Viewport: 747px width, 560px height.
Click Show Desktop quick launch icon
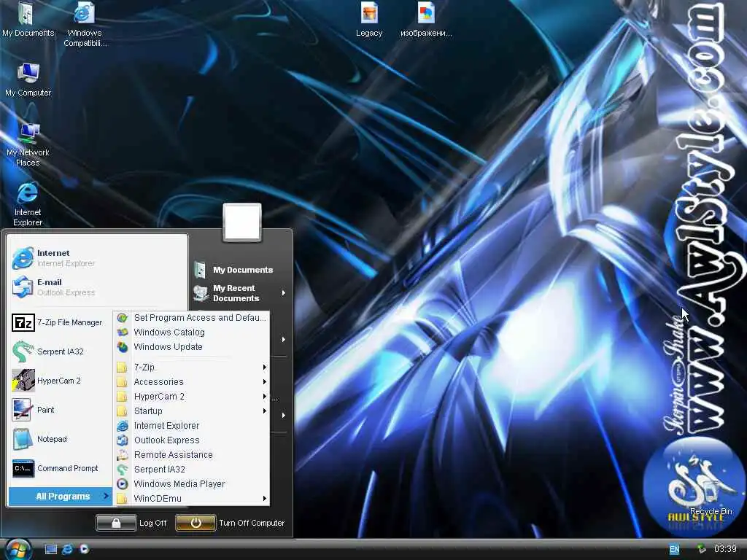tap(51, 549)
